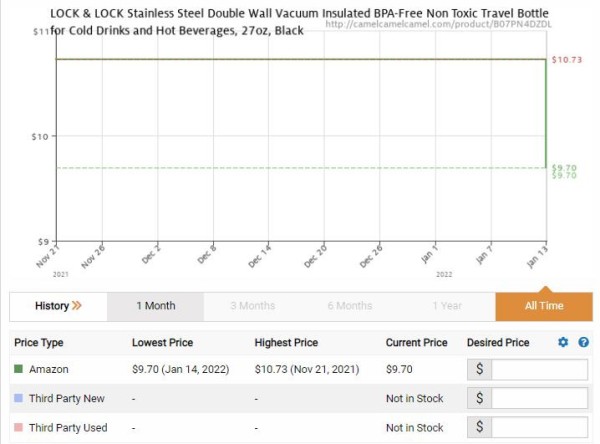Click the blue Third Party New swatch
600x444 pixels.
tap(18, 398)
